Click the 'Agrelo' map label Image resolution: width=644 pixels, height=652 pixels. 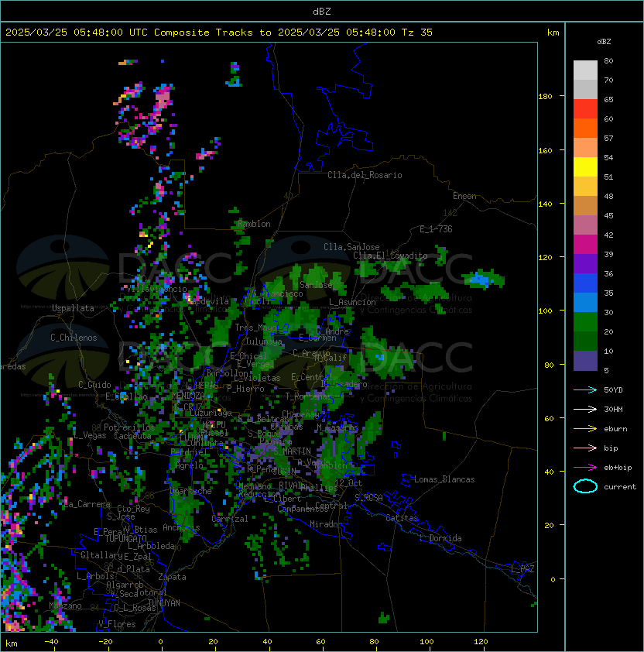(x=189, y=465)
